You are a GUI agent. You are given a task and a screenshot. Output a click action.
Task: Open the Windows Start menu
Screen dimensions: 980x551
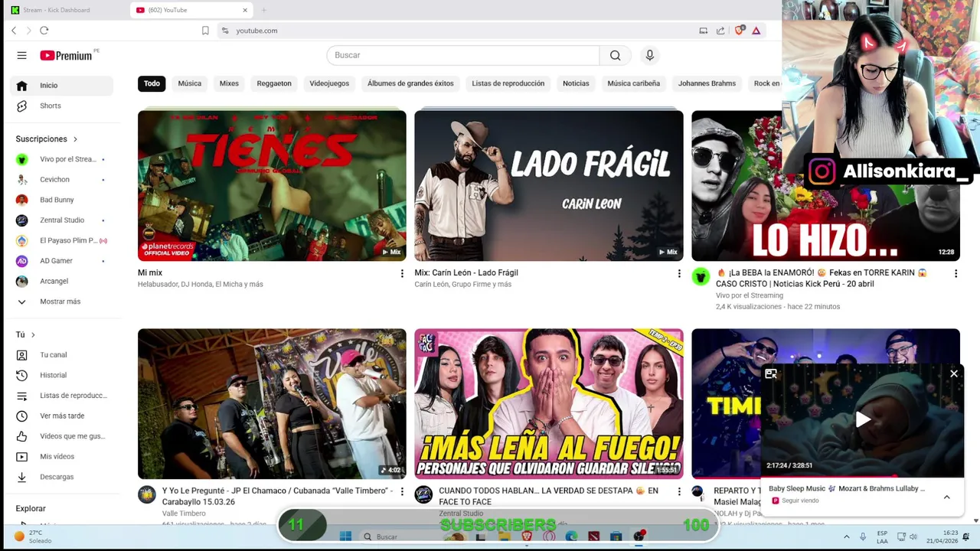pos(345,536)
